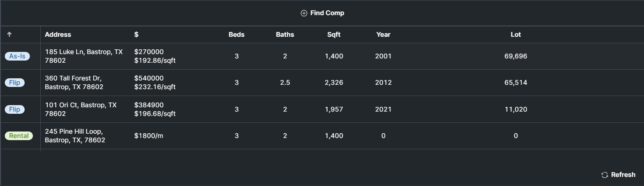
Task: Select the 101 Ori Ct address
Action: tap(81, 109)
